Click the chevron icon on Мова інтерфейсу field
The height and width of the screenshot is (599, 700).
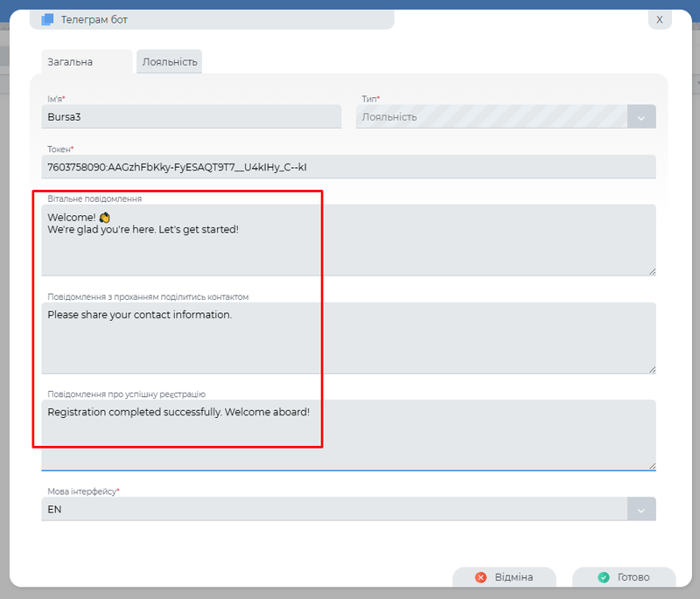click(640, 508)
